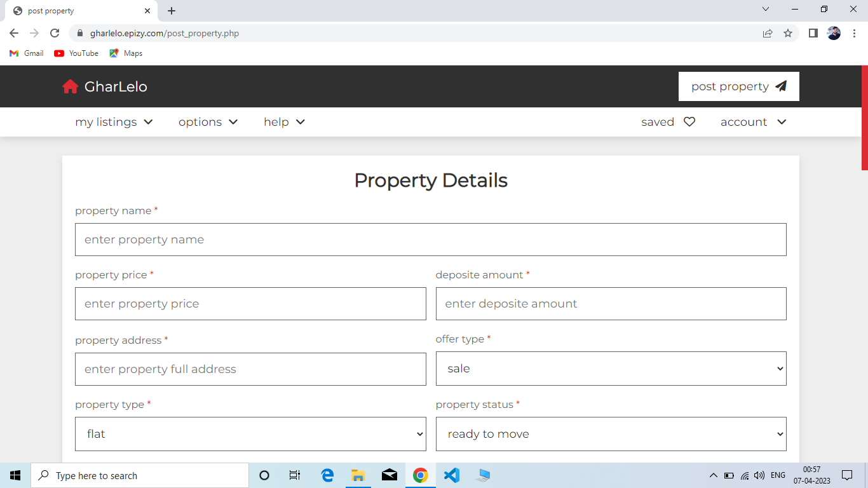Open the notification center icon
868x488 pixels.
(847, 475)
